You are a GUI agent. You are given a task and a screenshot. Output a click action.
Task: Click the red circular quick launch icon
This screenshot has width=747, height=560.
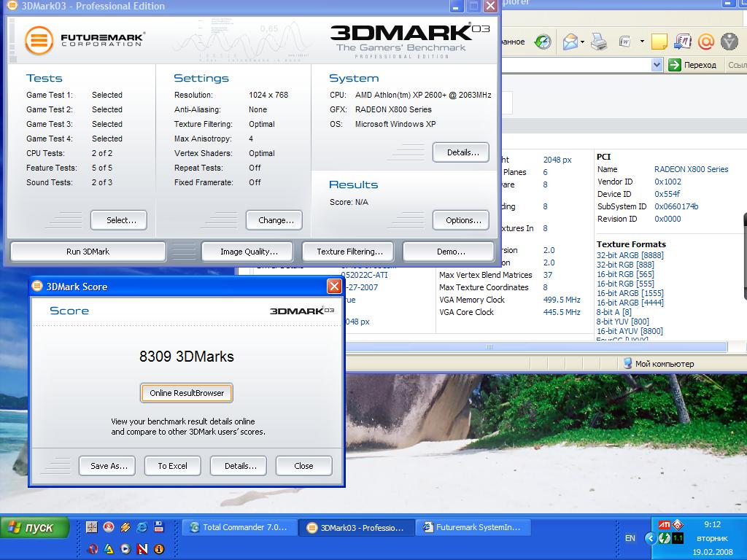(109, 526)
